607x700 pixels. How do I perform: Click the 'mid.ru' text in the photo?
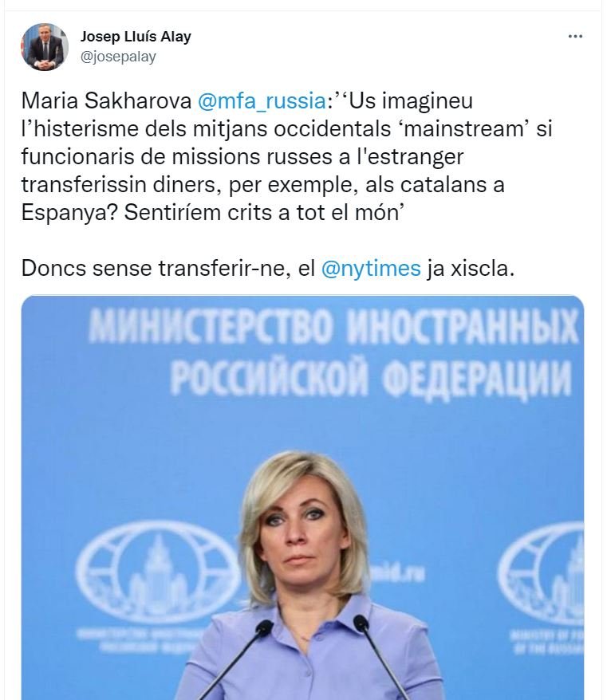pos(407,572)
